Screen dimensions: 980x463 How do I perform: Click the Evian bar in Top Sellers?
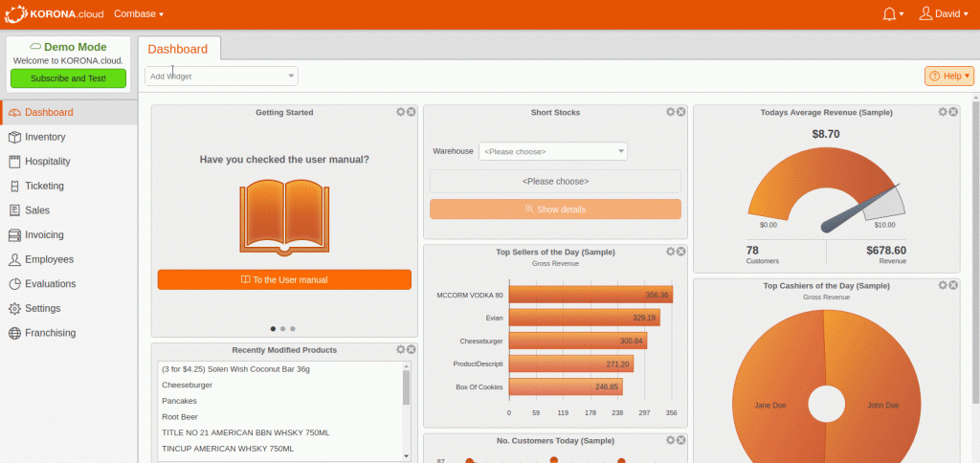click(x=585, y=318)
